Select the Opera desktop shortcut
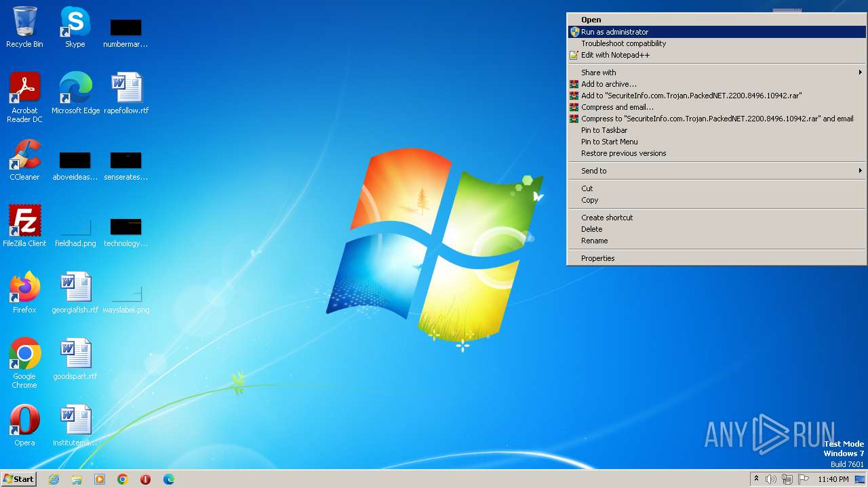Screen dimensions: 868x488 [x=24, y=425]
